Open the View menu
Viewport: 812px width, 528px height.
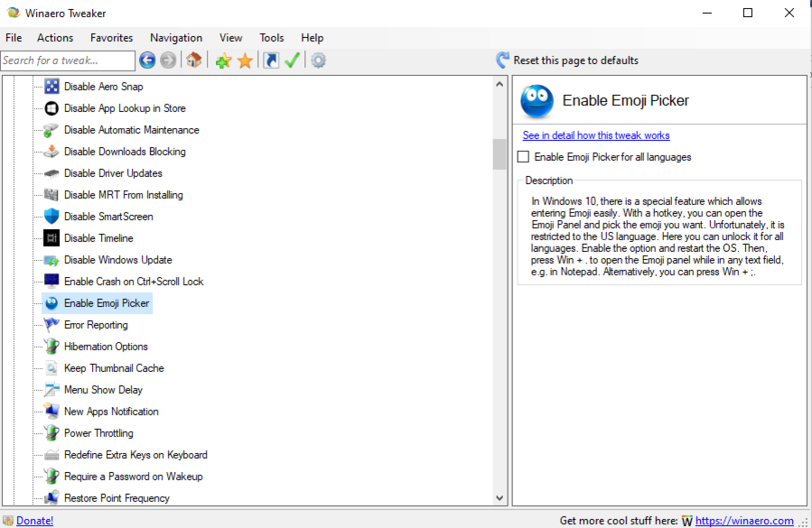point(230,38)
